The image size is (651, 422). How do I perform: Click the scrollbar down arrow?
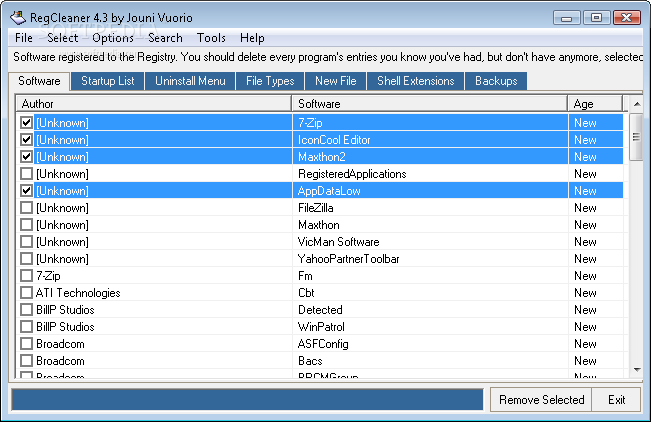[636, 369]
